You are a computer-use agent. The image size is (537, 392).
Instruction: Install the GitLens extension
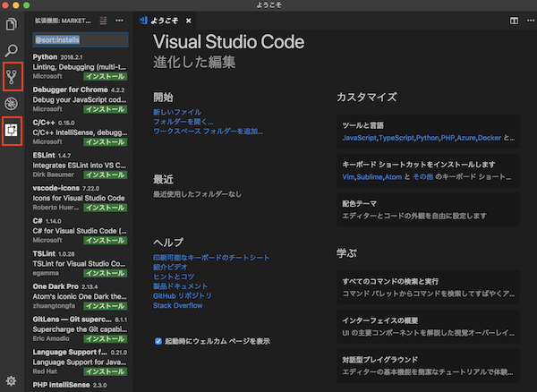point(106,339)
